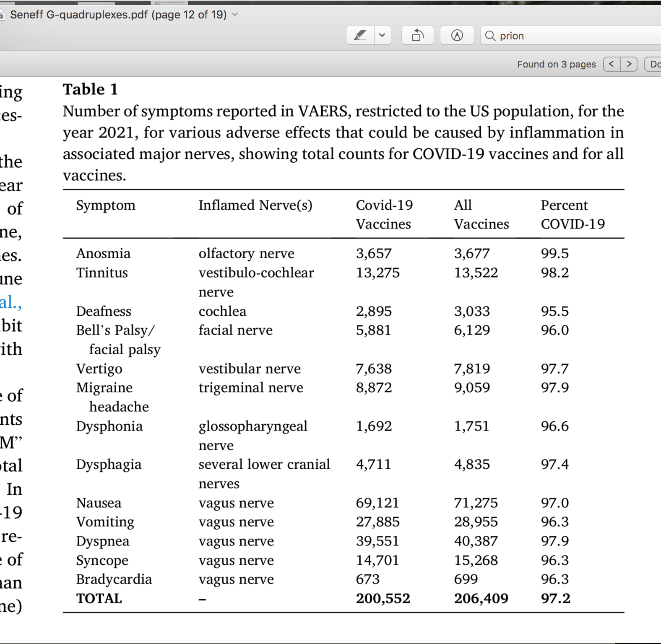Go to the previous search result
Image resolution: width=661 pixels, height=644 pixels.
[x=612, y=64]
